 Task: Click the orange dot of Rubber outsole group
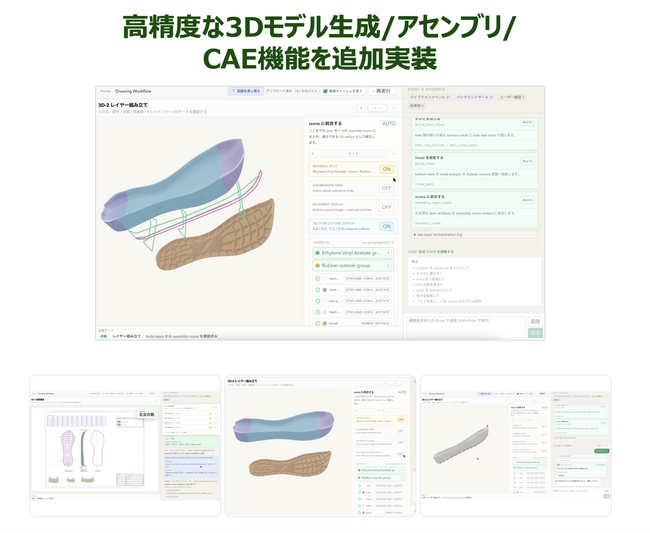point(318,265)
